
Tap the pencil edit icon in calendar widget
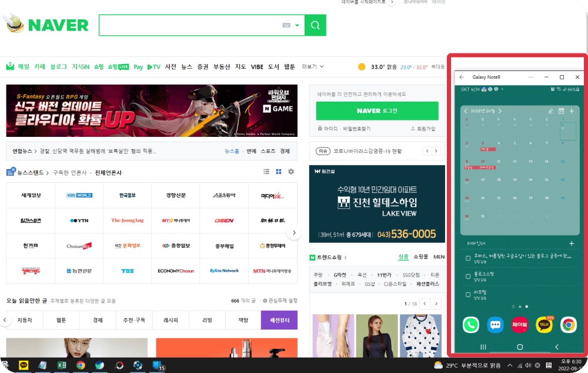[x=550, y=110]
